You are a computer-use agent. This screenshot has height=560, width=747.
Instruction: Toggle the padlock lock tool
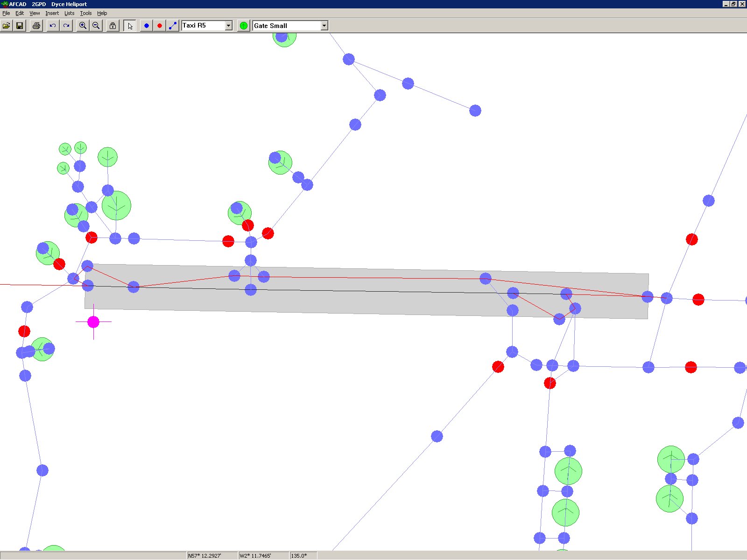[x=113, y=26]
